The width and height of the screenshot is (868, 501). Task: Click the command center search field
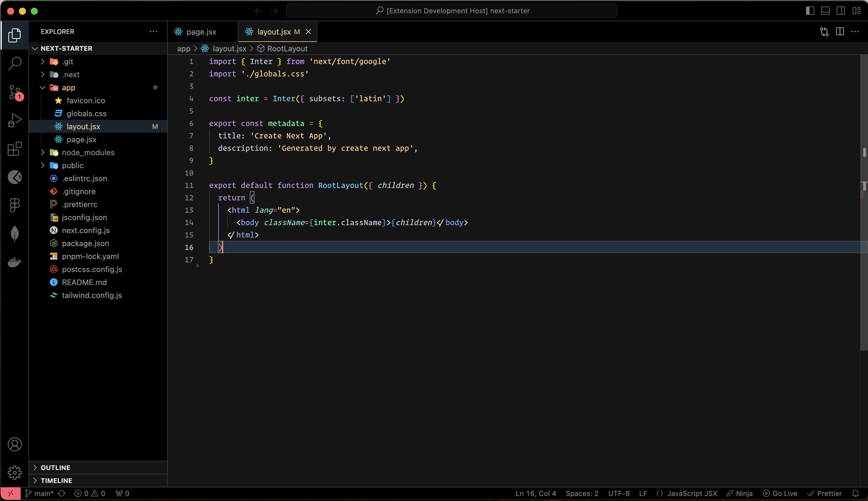click(451, 11)
